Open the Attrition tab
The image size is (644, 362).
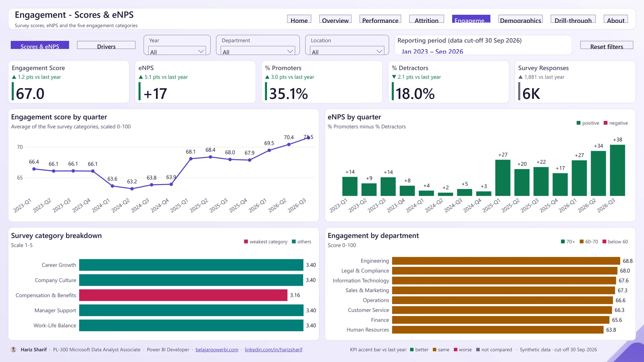click(x=426, y=19)
